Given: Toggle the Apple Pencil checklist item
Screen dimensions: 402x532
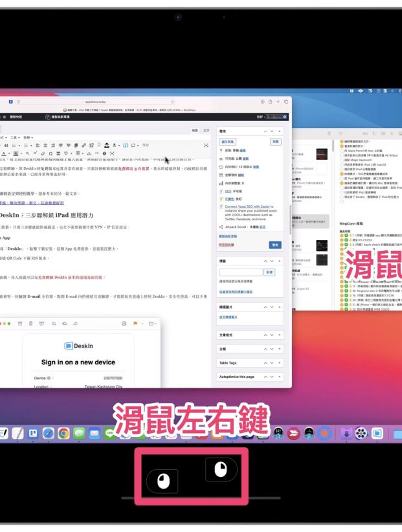Looking at the screenshot, I should pos(343,150).
